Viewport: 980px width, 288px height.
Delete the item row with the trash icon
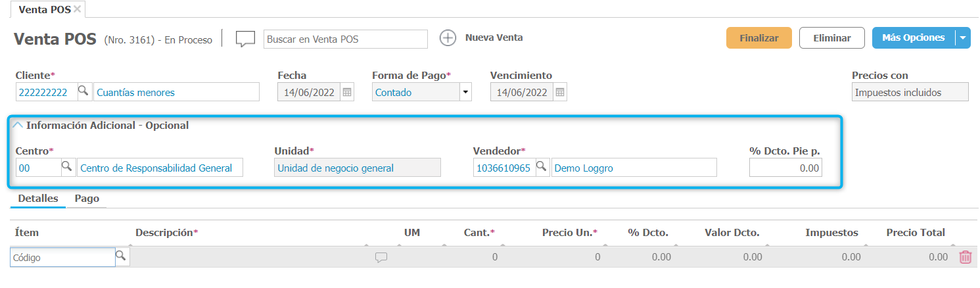tap(965, 257)
